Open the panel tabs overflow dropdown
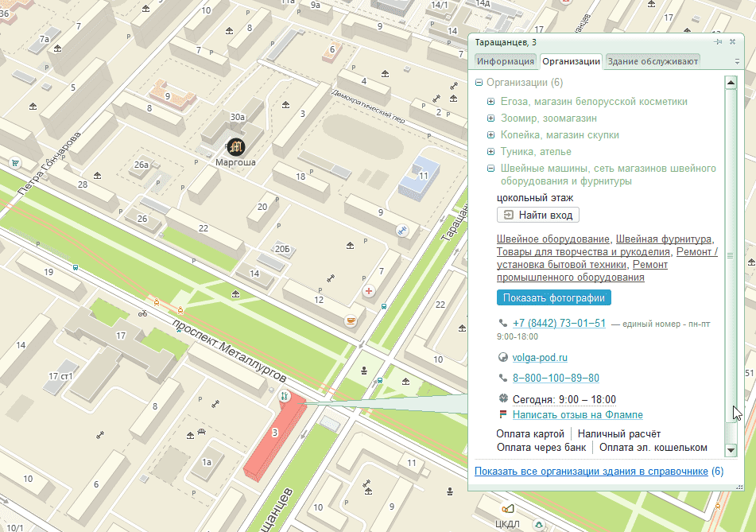756x532 pixels. click(x=737, y=61)
